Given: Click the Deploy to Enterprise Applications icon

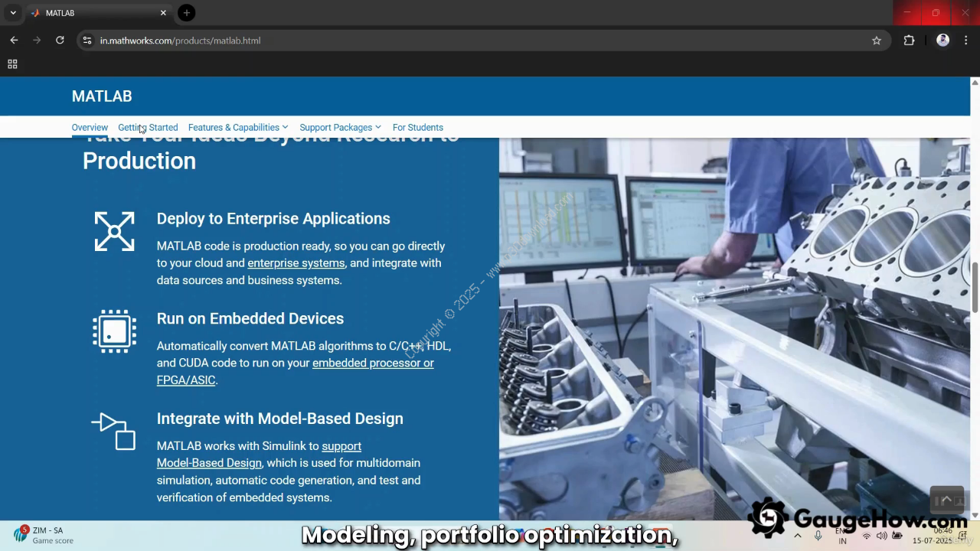Looking at the screenshot, I should (x=114, y=231).
